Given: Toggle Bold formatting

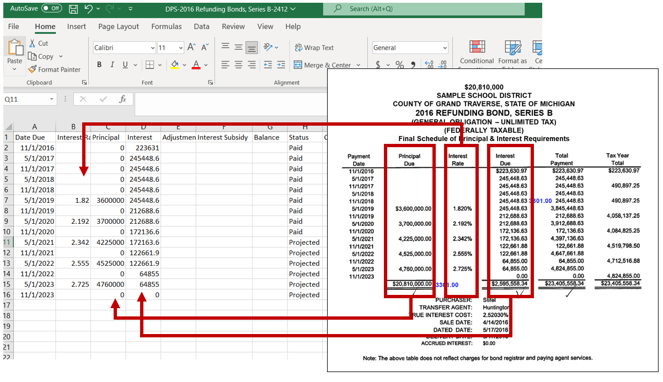Looking at the screenshot, I should coord(99,65).
